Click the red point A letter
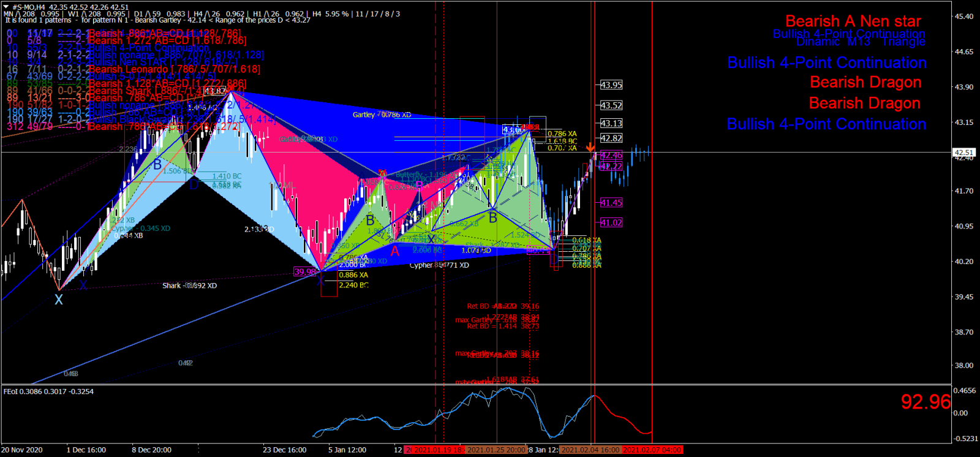This screenshot has width=980, height=457. point(395,251)
